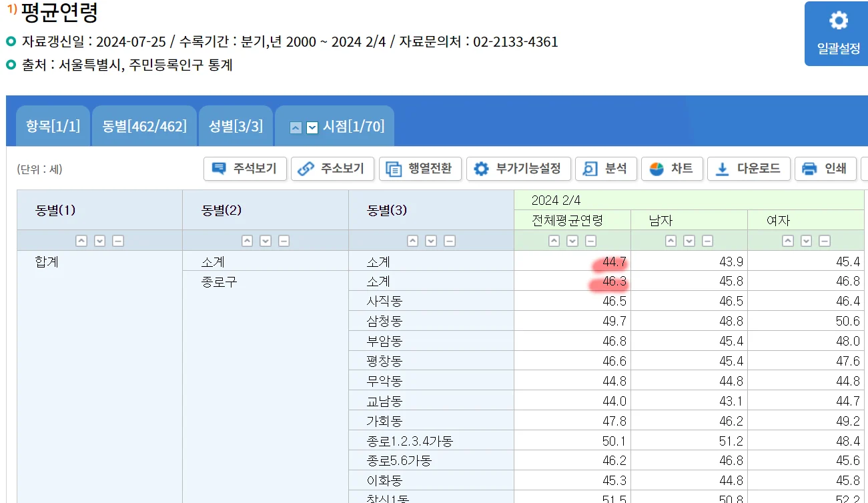
Task: Select the 가회동 row label
Action: pos(384,422)
